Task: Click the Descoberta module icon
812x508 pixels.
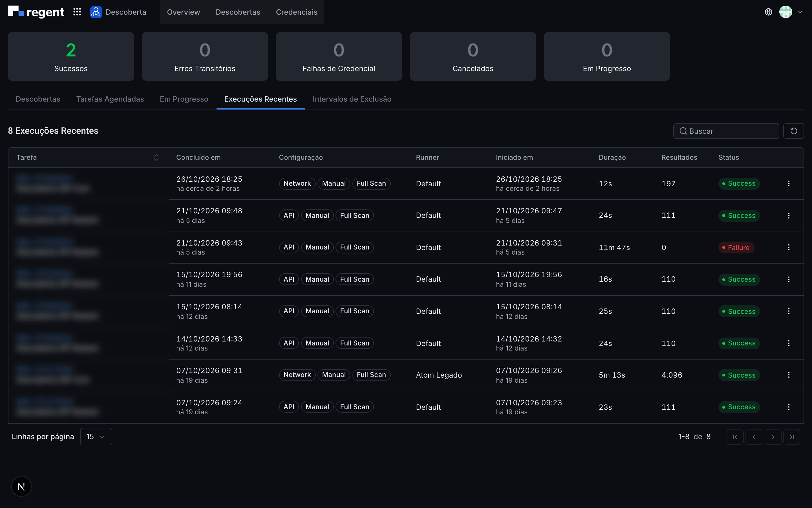Action: click(x=96, y=12)
